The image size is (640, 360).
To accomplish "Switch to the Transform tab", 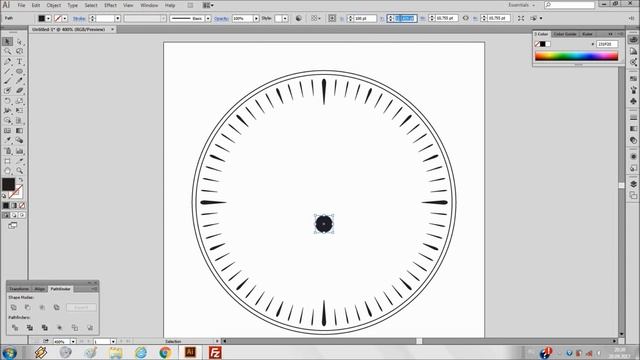I will coord(19,289).
